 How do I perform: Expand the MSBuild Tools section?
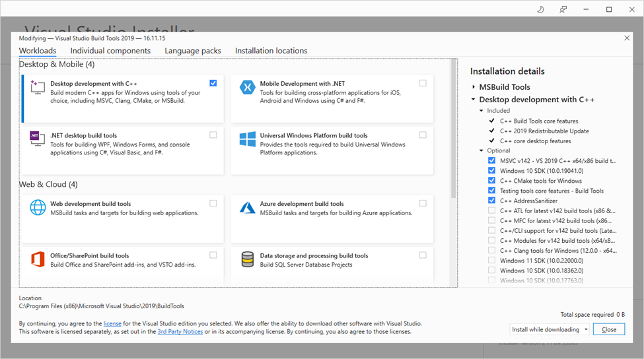coord(474,87)
